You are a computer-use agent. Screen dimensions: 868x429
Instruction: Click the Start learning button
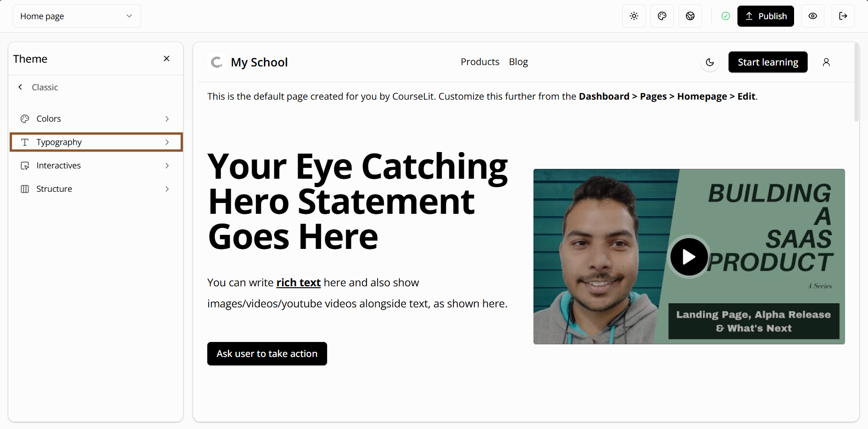pyautogui.click(x=767, y=62)
